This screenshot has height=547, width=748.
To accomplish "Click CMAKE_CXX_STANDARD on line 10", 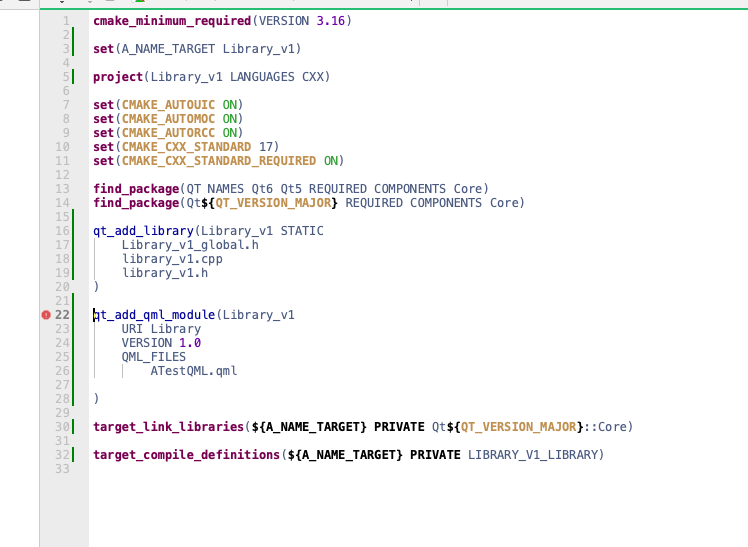I will 186,147.
